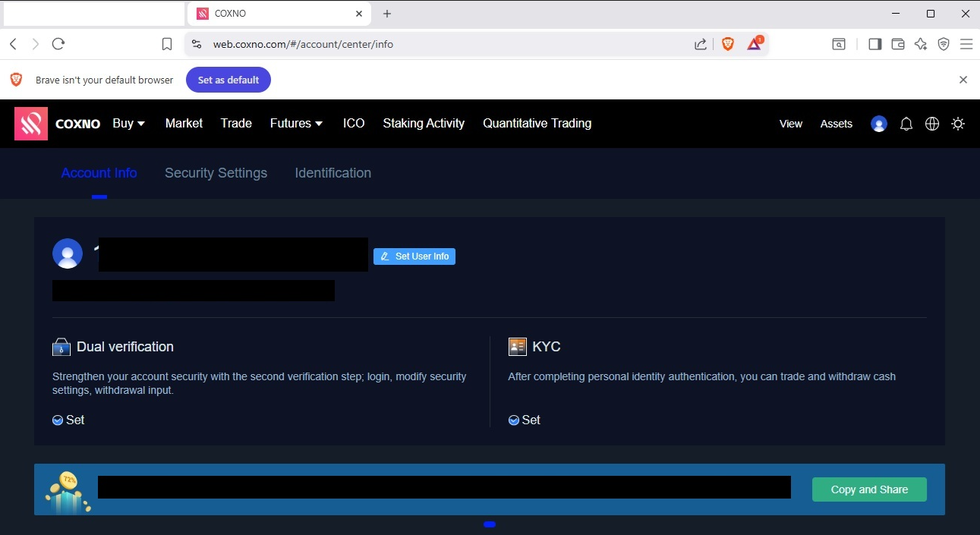
Task: Open Brave Rewards triangle icon
Action: tap(755, 44)
